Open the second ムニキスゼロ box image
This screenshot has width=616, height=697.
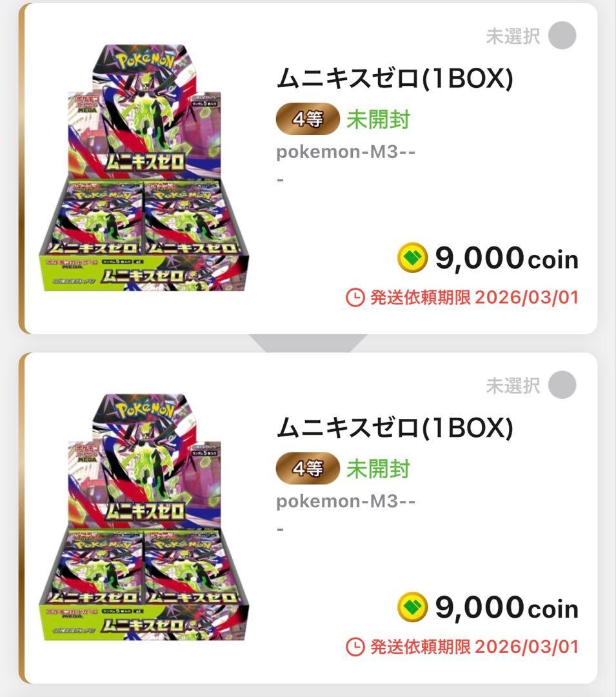coord(144,518)
